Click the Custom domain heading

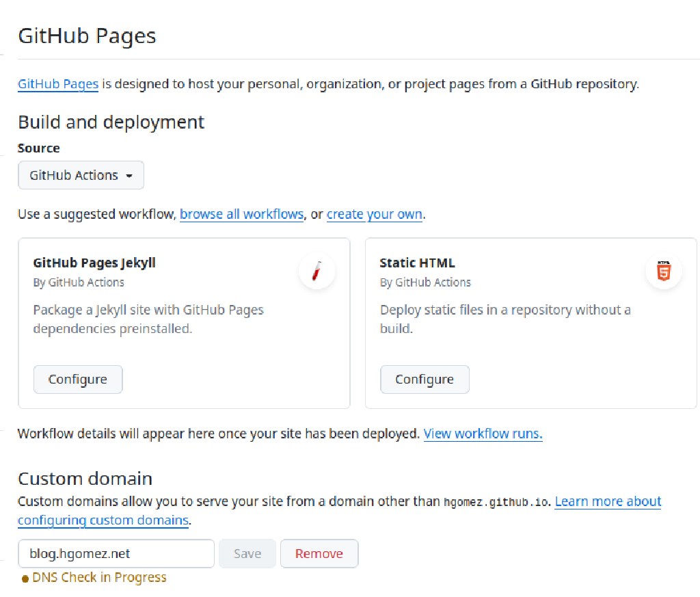click(x=85, y=478)
